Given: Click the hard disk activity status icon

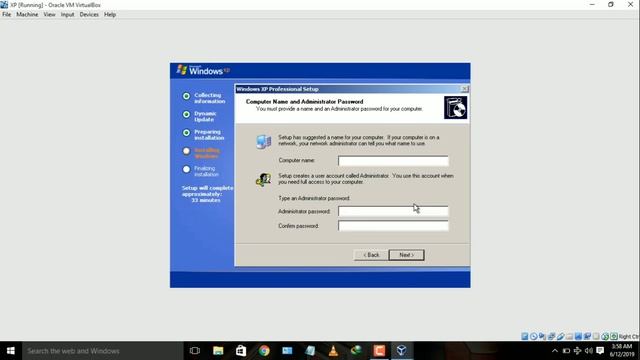Looking at the screenshot, I should point(524,336).
